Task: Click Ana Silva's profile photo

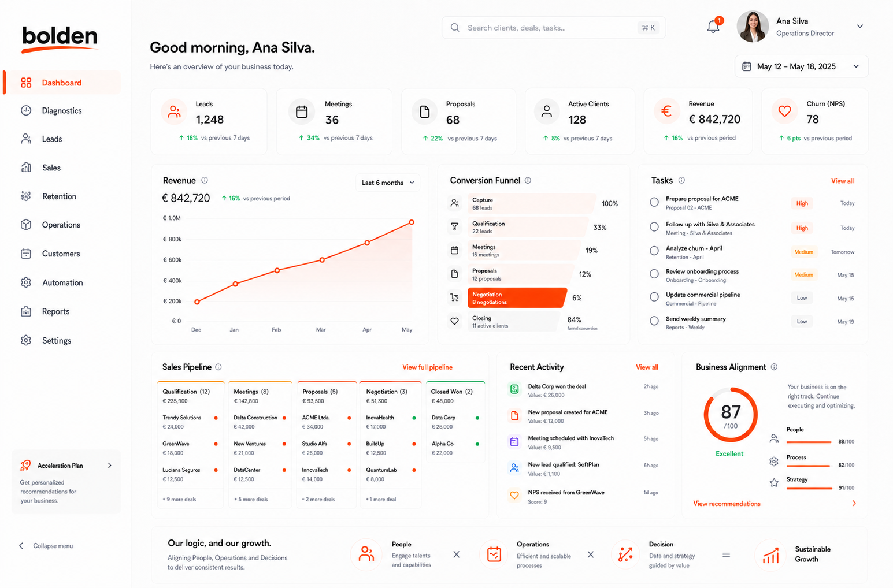Action: coord(753,27)
